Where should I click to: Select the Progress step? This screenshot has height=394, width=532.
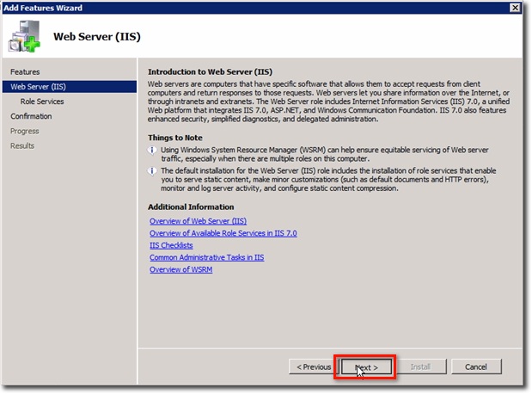(x=24, y=131)
